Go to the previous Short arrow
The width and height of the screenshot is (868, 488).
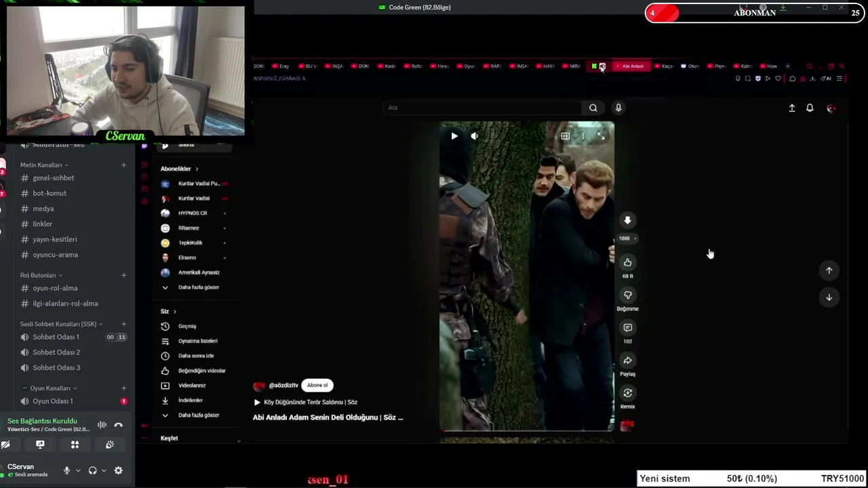(829, 270)
